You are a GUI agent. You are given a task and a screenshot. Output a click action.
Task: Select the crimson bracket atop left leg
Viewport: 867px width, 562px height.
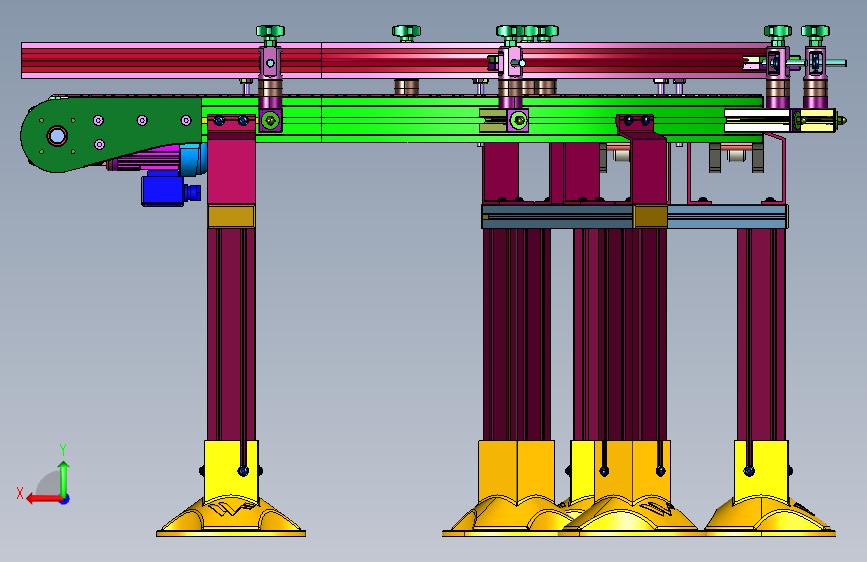tap(231, 160)
